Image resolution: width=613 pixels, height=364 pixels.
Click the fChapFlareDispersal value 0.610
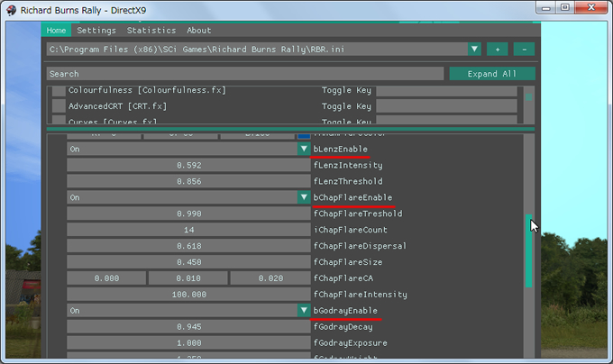click(x=188, y=246)
